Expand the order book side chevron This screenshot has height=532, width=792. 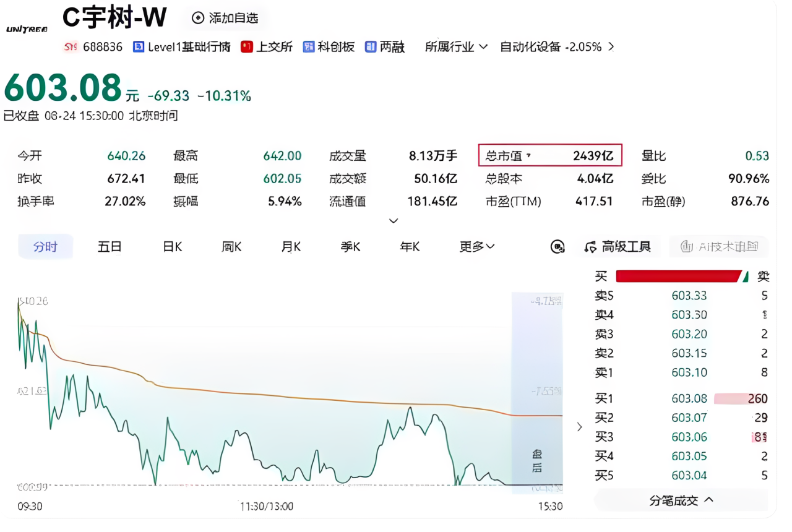pos(580,427)
